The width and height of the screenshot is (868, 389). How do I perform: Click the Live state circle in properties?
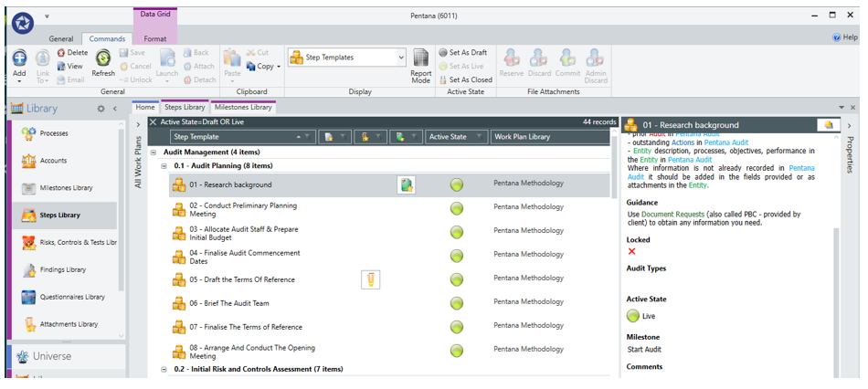click(633, 316)
